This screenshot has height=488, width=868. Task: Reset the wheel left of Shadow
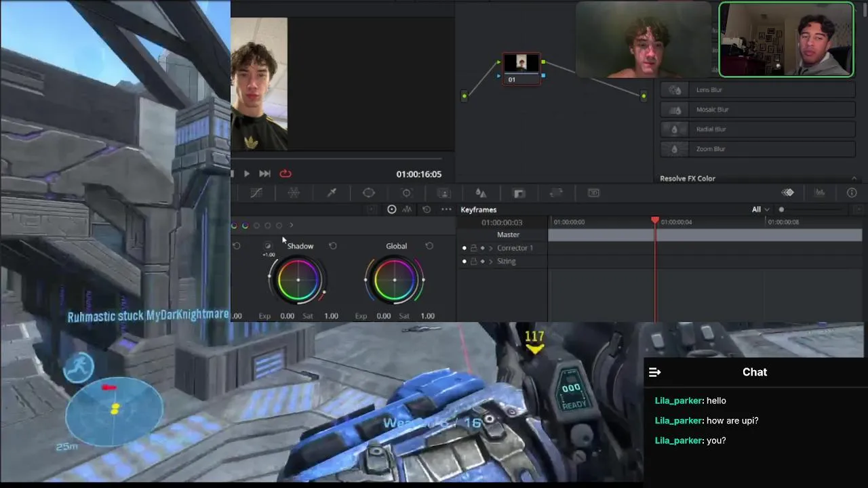click(x=237, y=246)
